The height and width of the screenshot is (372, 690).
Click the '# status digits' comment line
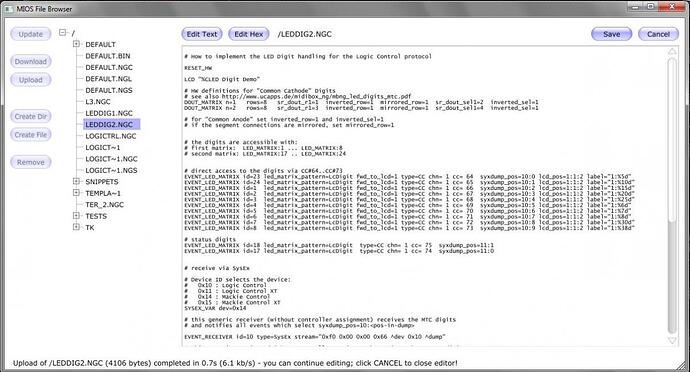(x=210, y=239)
